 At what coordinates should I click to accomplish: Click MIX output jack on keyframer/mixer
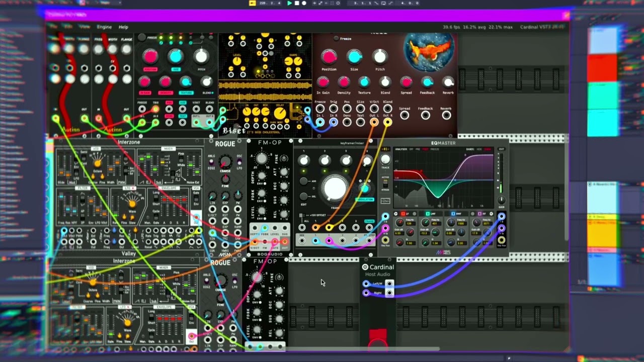302,241
